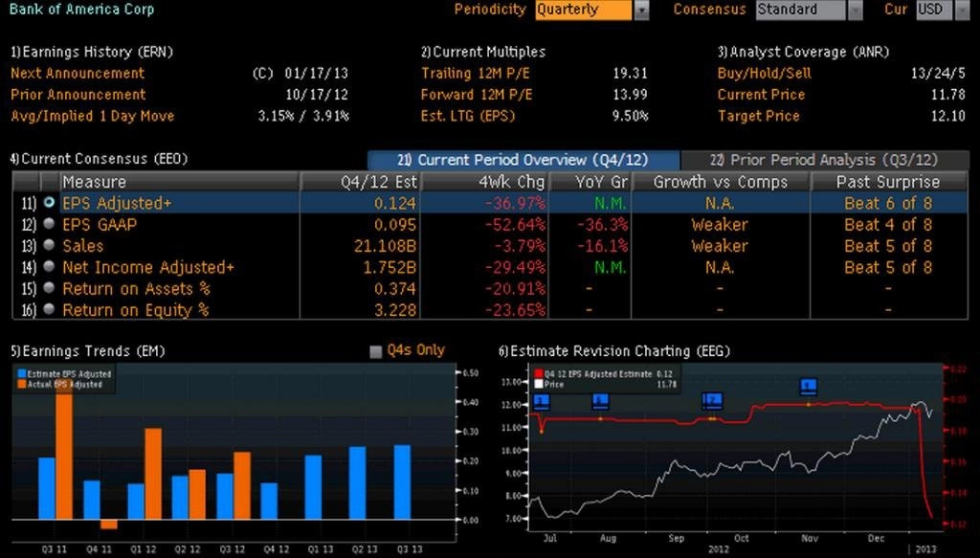
Task: Click 'Beat 4 of 8' in Past Surprise
Action: tap(888, 224)
